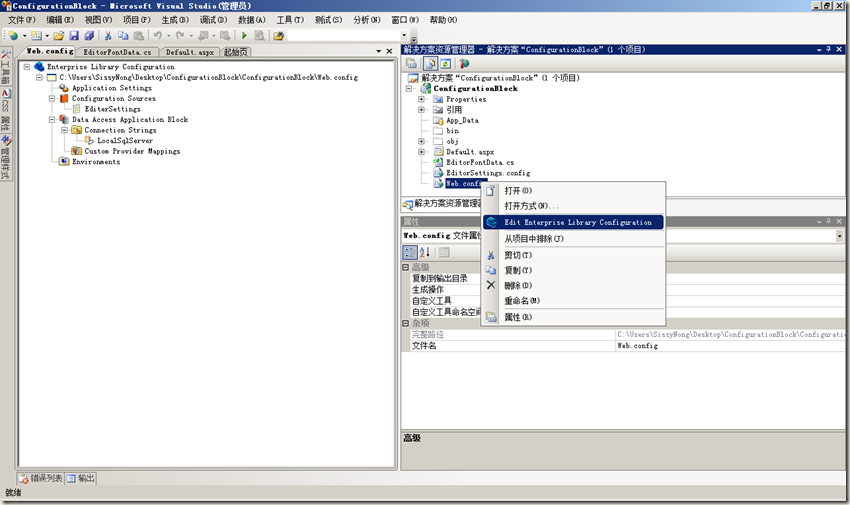The image size is (850, 505).
Task: Start debugging with the green play icon
Action: tap(244, 36)
